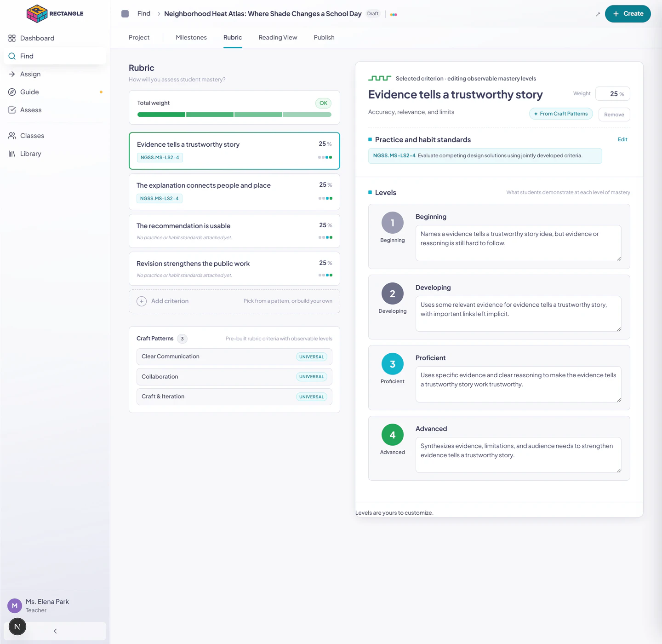This screenshot has width=662, height=644.
Task: Click the level 4 Advanced circle
Action: point(393,435)
